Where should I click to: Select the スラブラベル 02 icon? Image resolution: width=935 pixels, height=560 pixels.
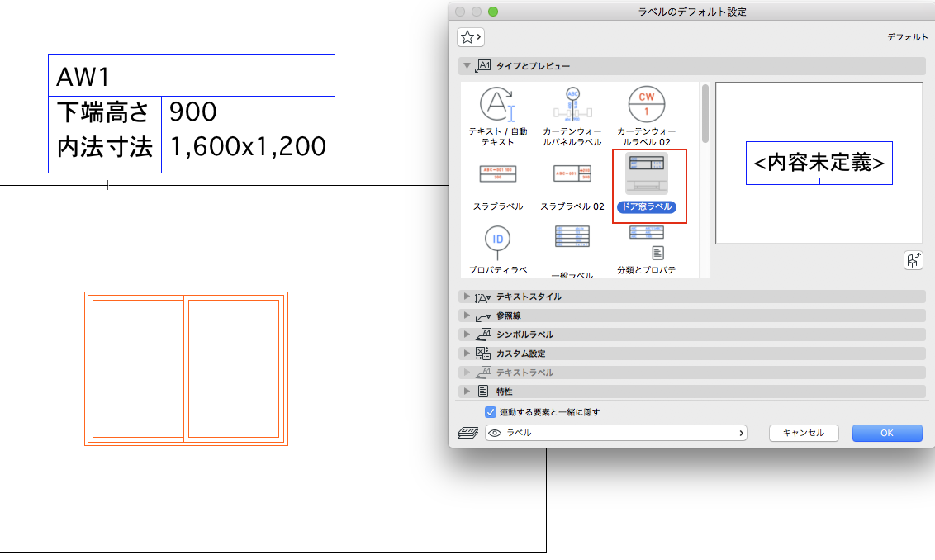pyautogui.click(x=572, y=186)
